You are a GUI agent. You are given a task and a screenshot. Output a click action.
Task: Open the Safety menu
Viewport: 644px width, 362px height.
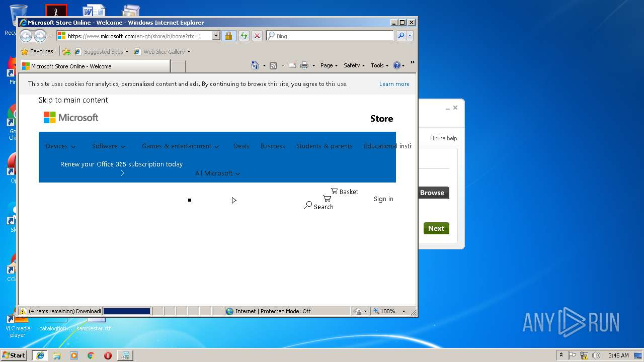tap(354, 65)
